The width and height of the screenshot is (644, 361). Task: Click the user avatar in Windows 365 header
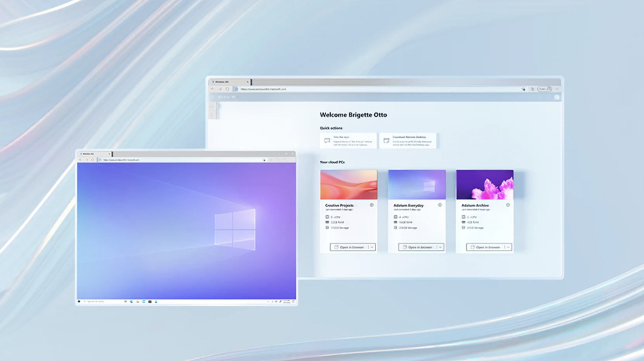pos(557,97)
